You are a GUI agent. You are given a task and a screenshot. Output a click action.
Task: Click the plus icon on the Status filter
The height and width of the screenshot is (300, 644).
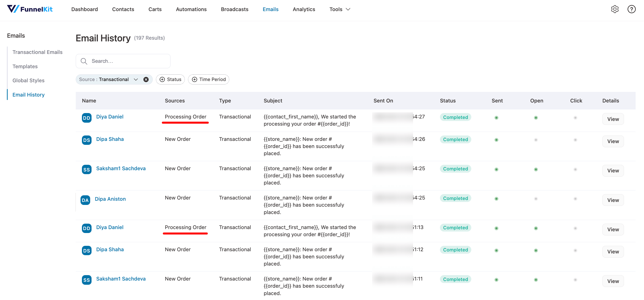pos(162,79)
